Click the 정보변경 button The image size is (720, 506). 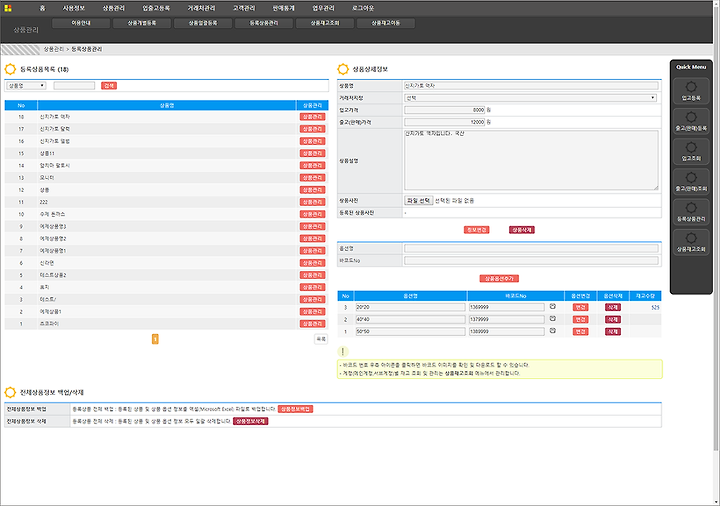476,230
